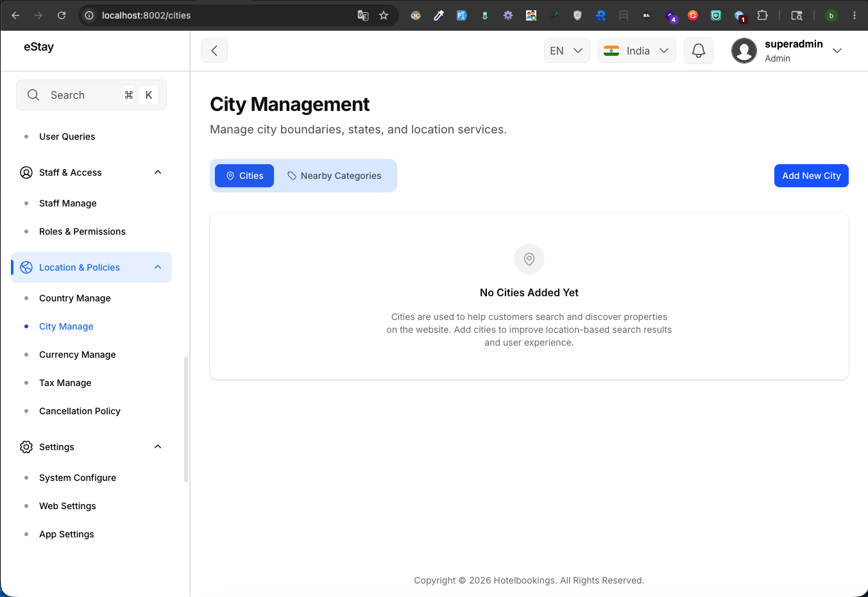Collapse the Staff & Access section chevron
Screen dimensions: 868x597
tap(158, 172)
